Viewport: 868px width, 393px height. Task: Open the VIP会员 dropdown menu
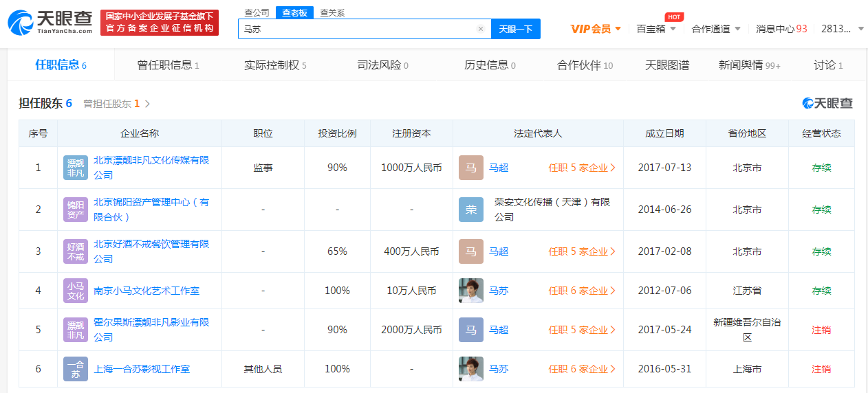pos(596,29)
